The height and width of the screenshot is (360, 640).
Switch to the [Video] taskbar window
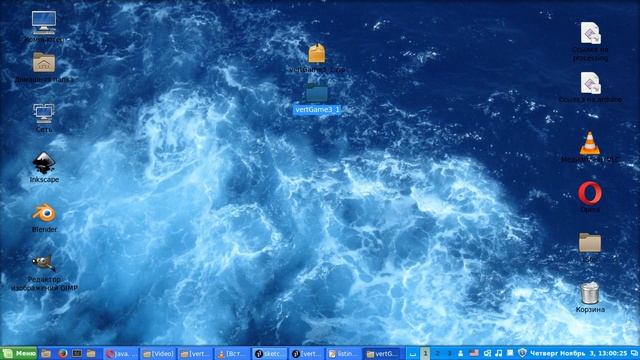[158, 354]
